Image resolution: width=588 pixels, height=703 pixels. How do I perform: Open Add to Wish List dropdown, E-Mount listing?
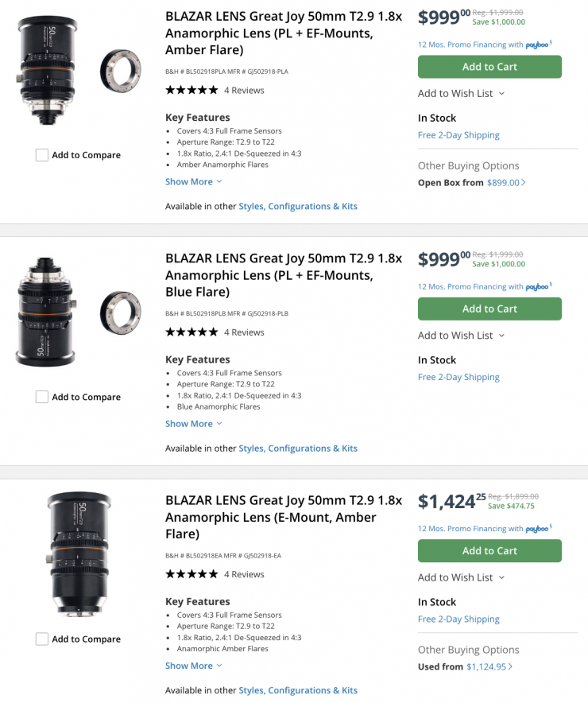(461, 577)
